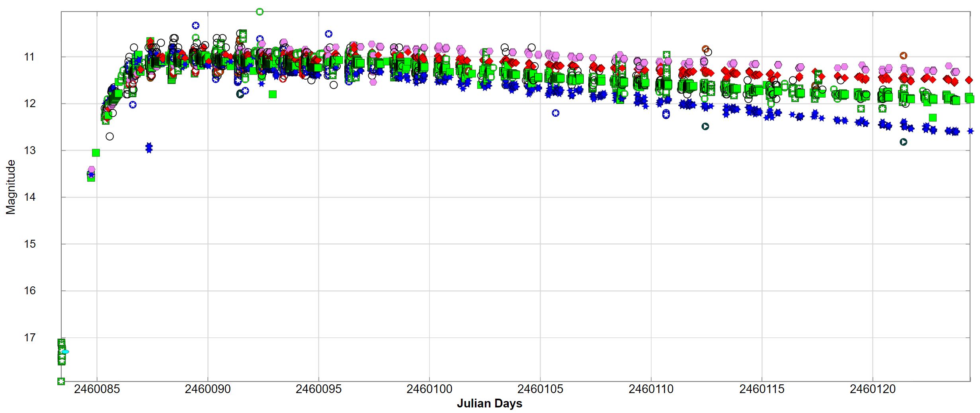Screen dimensions: 980x413
Task: Click the x-axis tick label '2460090'
Action: coord(207,389)
